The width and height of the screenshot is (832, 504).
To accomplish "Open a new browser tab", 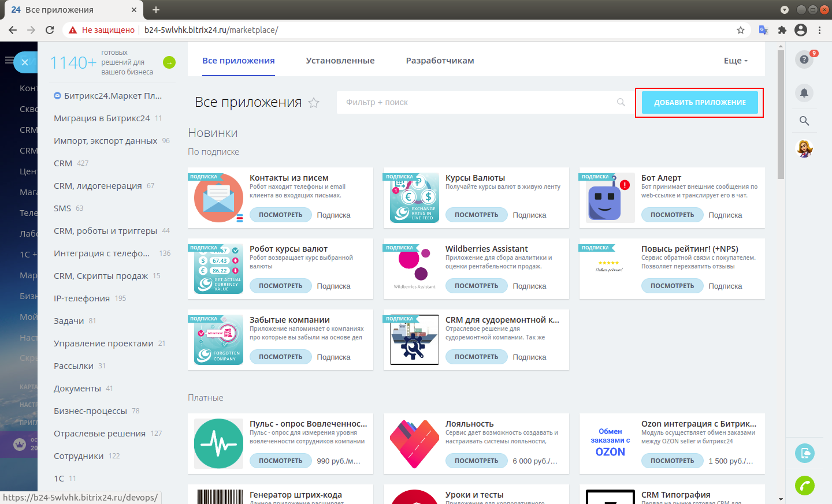I will (x=156, y=10).
